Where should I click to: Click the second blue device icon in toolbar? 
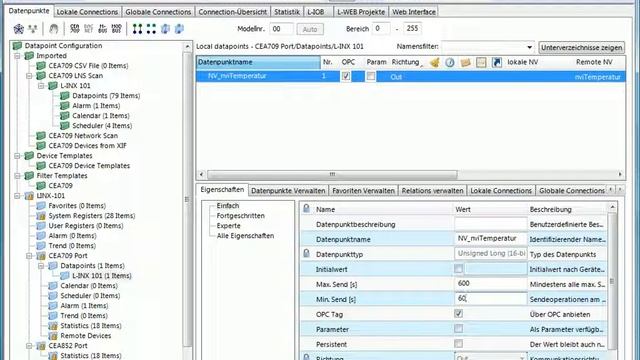click(179, 29)
